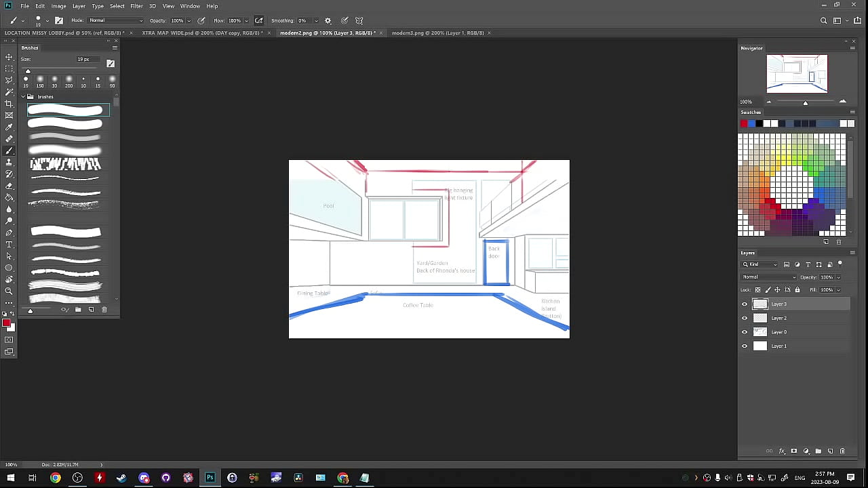Viewport: 868px width, 488px height.
Task: Open the brush Mode dropdown
Action: (x=116, y=20)
